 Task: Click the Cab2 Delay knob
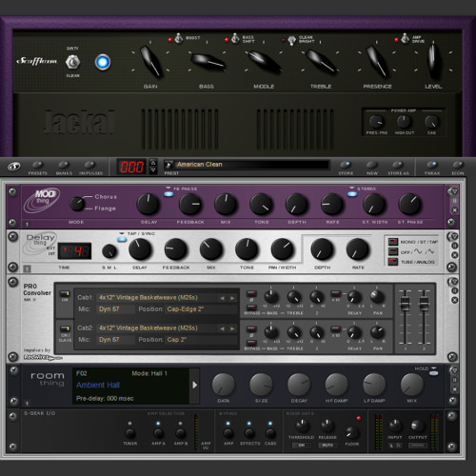[354, 332]
